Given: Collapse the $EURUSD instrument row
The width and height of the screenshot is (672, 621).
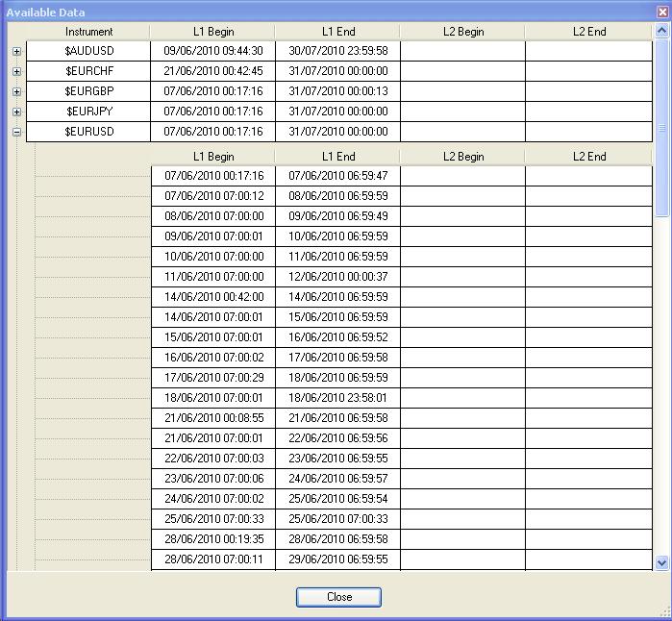Looking at the screenshot, I should click(x=16, y=132).
